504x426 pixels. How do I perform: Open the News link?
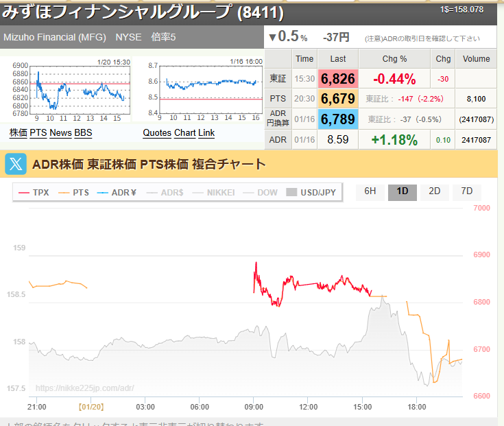click(x=60, y=132)
